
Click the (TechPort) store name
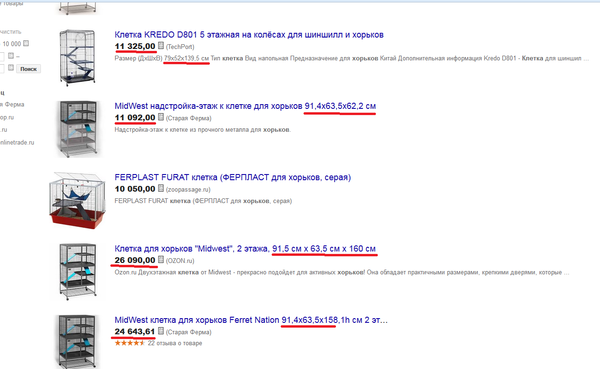180,47
